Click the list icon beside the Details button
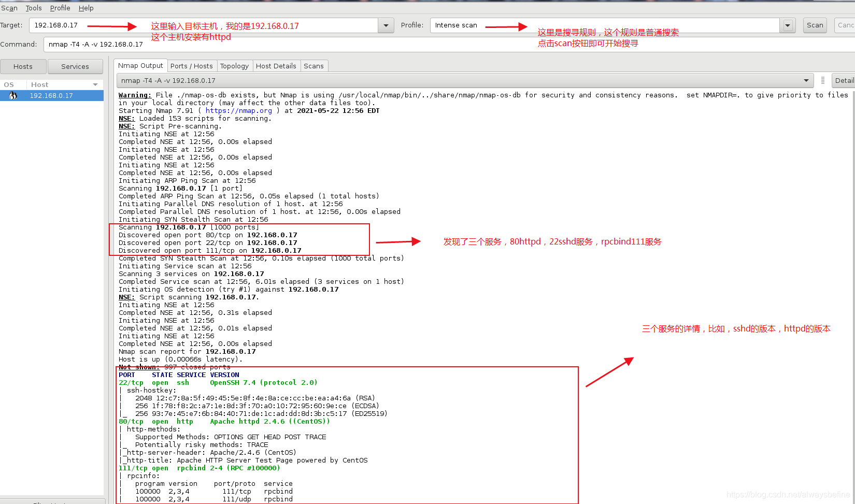 [823, 80]
